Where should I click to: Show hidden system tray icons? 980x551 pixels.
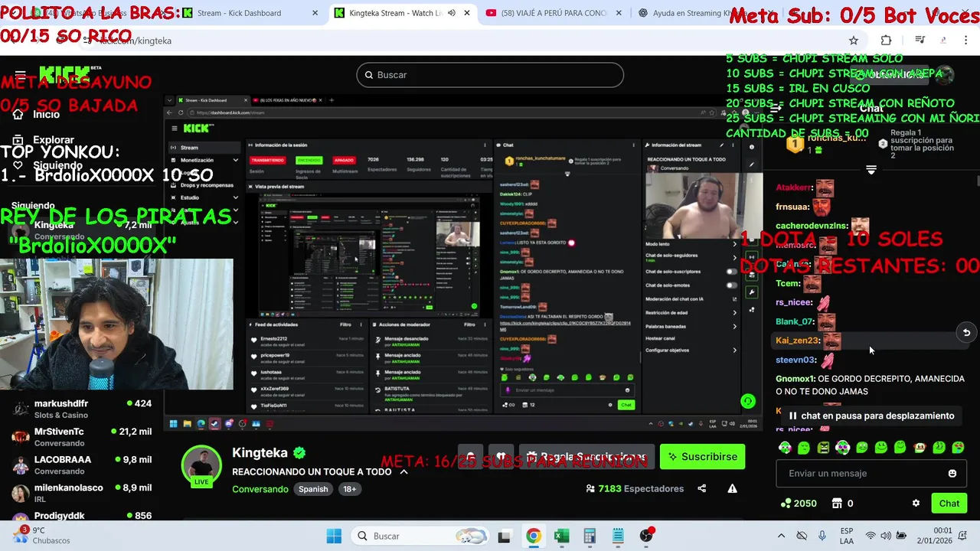click(781, 536)
